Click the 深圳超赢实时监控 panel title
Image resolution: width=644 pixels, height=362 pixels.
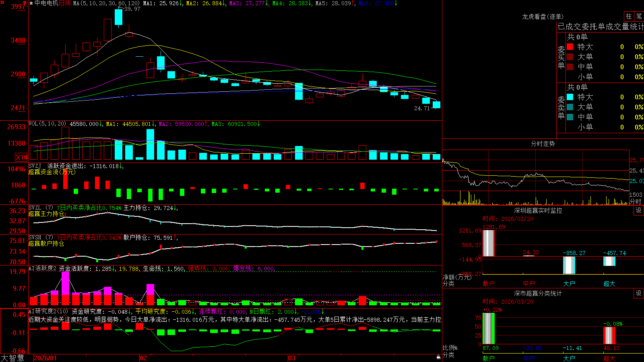point(538,210)
